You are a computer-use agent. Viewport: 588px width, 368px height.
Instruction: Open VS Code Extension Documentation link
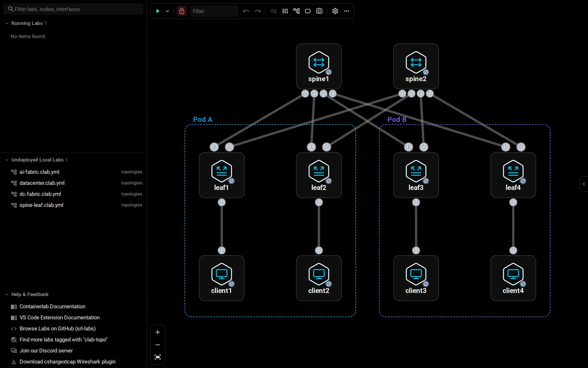tap(59, 318)
